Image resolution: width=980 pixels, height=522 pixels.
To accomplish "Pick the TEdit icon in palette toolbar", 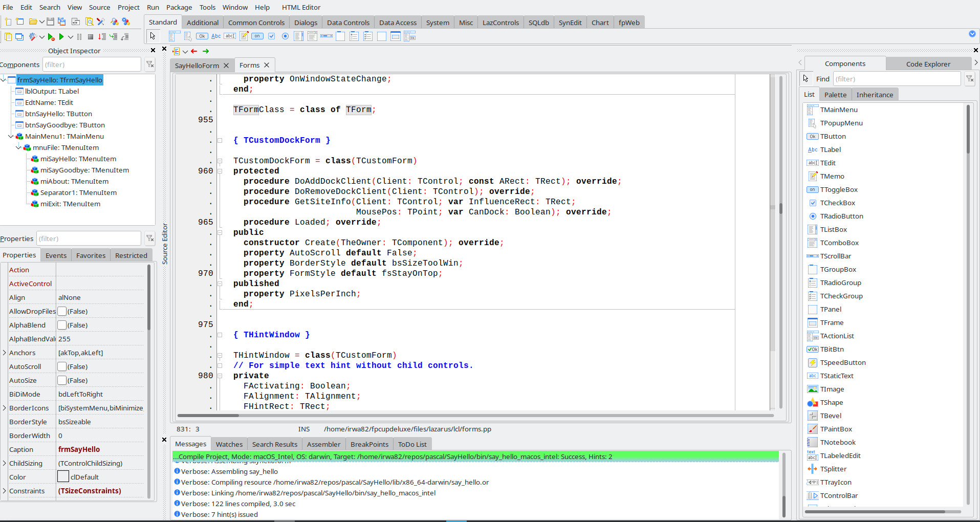I will [230, 36].
